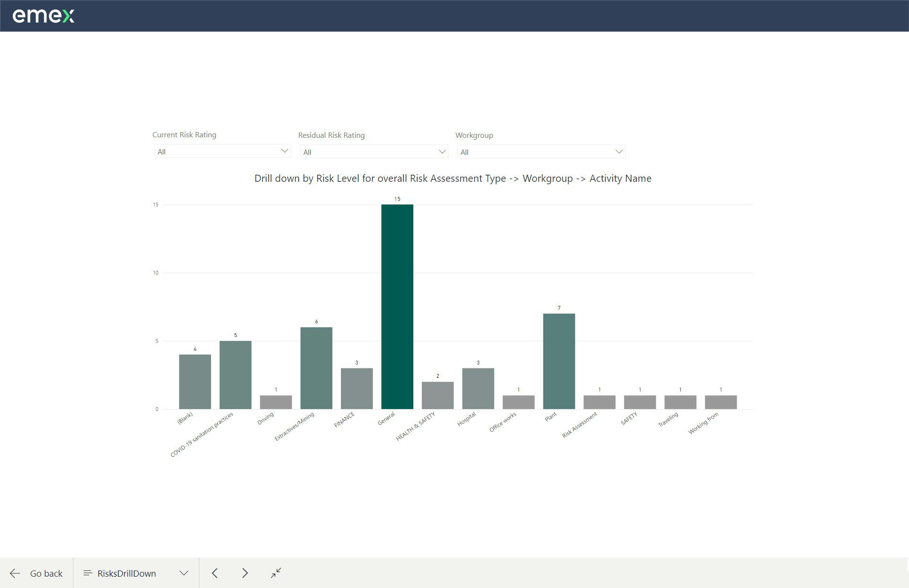This screenshot has width=909, height=588.
Task: Select the RisksDrillDown tab label
Action: click(x=126, y=573)
